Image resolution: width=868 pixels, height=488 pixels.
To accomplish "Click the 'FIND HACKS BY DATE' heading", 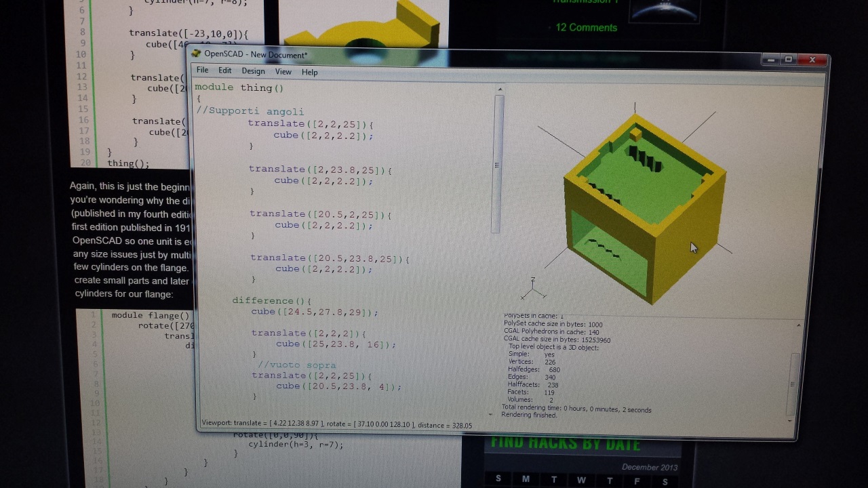I will tap(566, 444).
